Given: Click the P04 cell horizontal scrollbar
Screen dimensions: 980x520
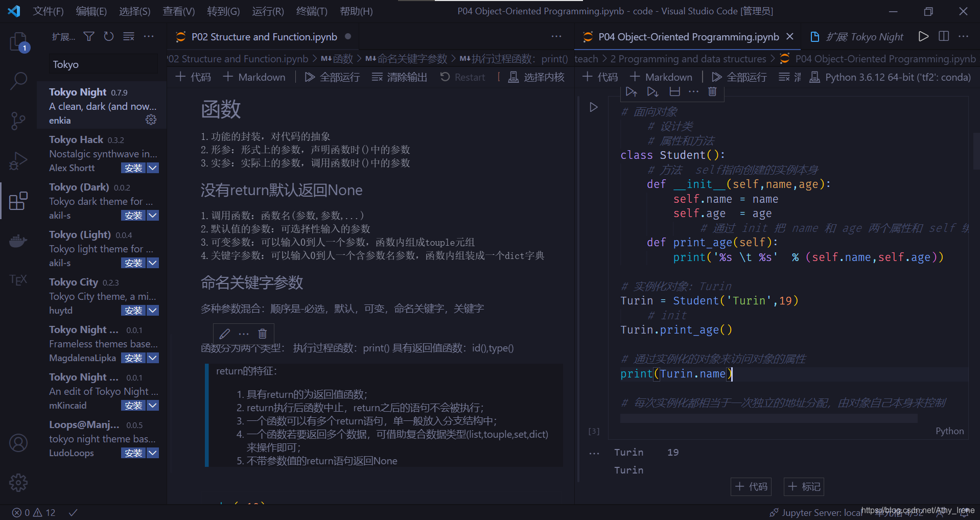Looking at the screenshot, I should 768,419.
